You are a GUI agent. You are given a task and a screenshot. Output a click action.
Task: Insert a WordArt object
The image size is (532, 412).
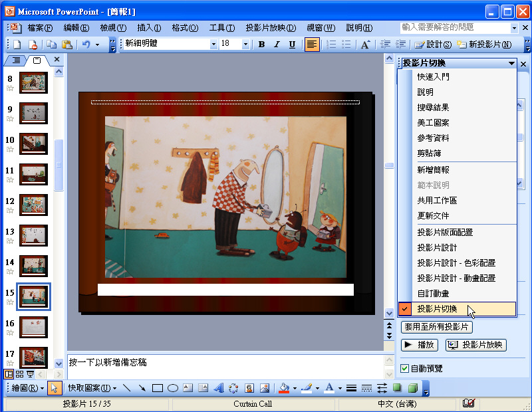click(x=219, y=388)
